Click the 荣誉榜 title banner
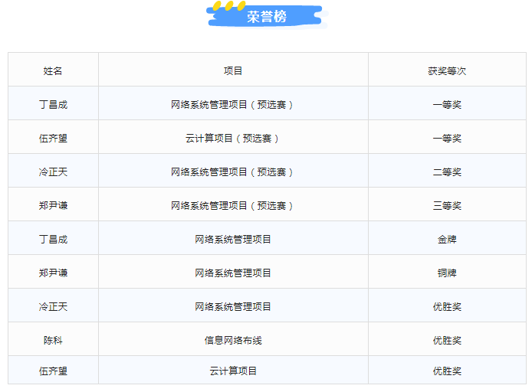The height and width of the screenshot is (392, 532). click(x=267, y=17)
